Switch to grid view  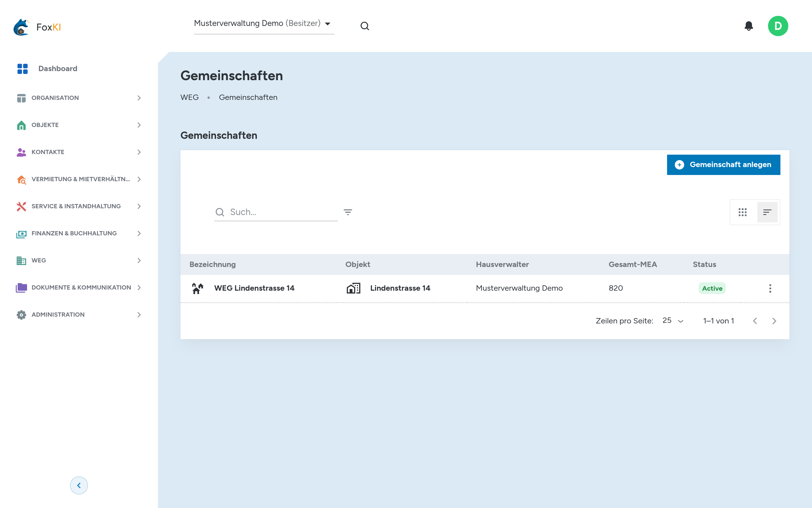[x=743, y=212]
